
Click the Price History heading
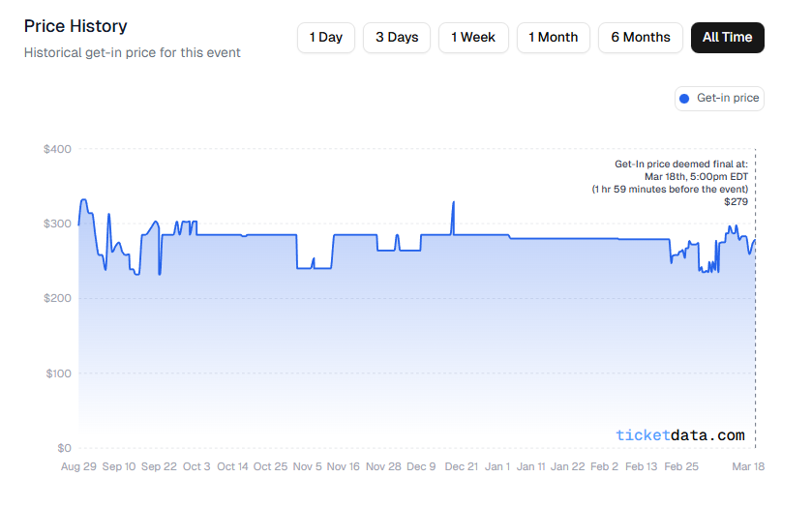coord(75,26)
